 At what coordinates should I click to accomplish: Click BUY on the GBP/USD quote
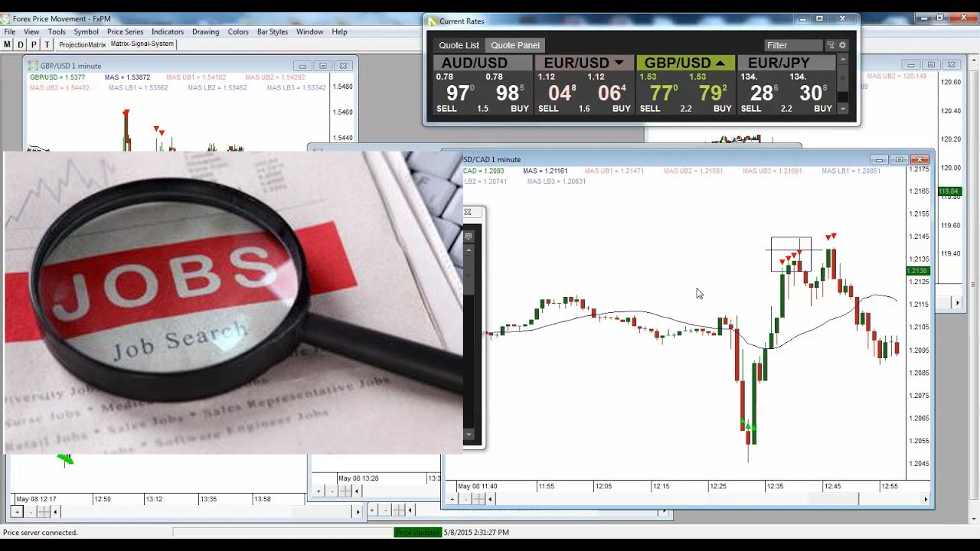point(723,109)
